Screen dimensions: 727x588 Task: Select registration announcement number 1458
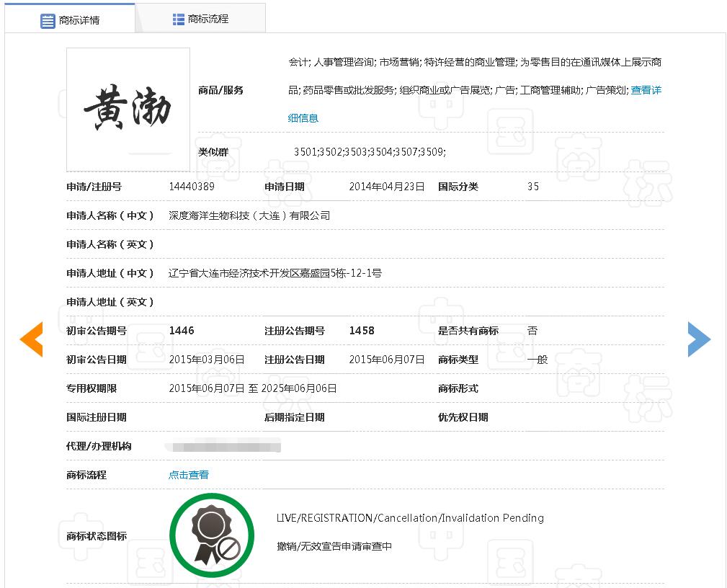(362, 331)
